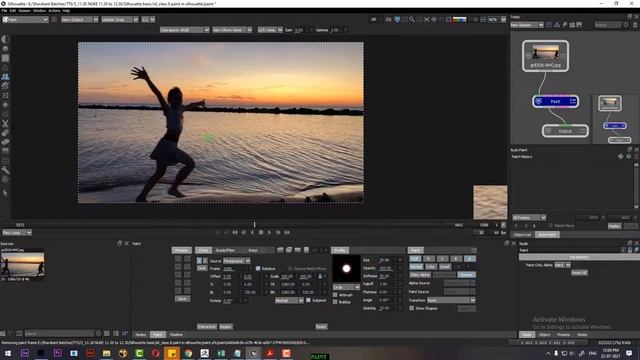640x360 pixels.
Task: Open After Effects from the taskbar
Action: coord(24,353)
